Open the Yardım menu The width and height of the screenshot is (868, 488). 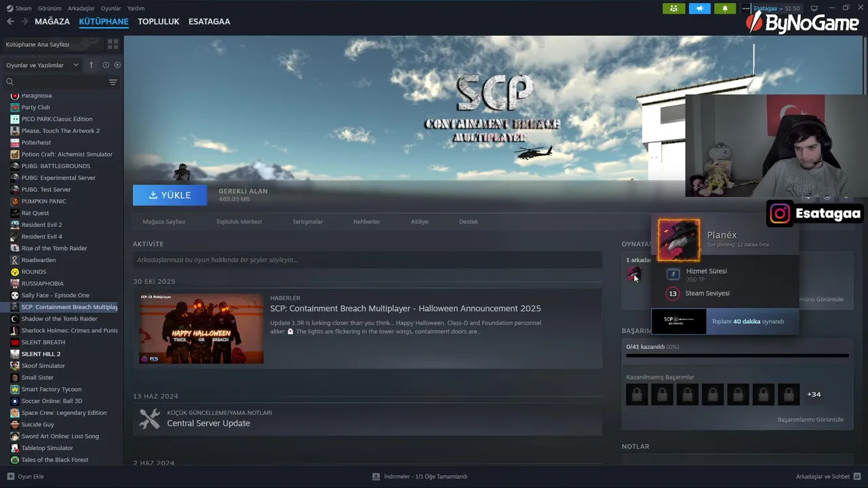point(136,8)
